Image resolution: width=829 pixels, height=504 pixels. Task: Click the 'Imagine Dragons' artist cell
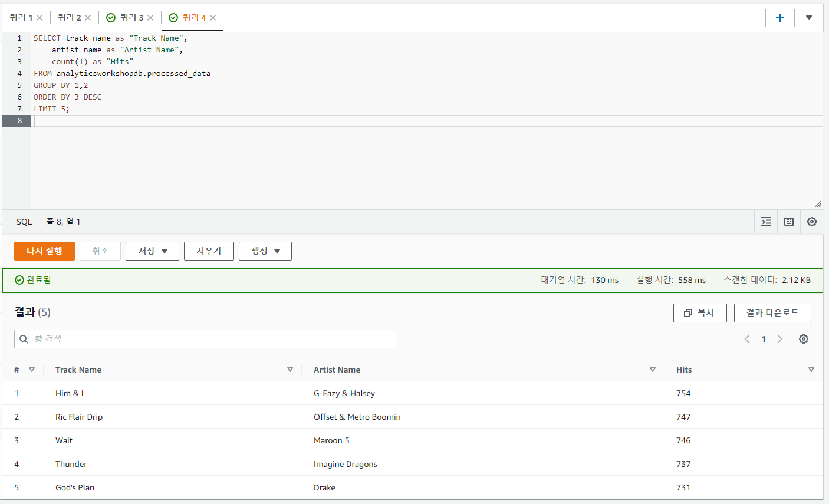pyautogui.click(x=346, y=464)
